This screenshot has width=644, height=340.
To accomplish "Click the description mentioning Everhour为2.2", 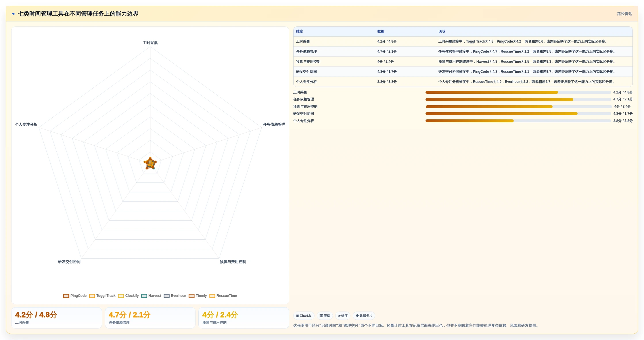I will point(527,82).
